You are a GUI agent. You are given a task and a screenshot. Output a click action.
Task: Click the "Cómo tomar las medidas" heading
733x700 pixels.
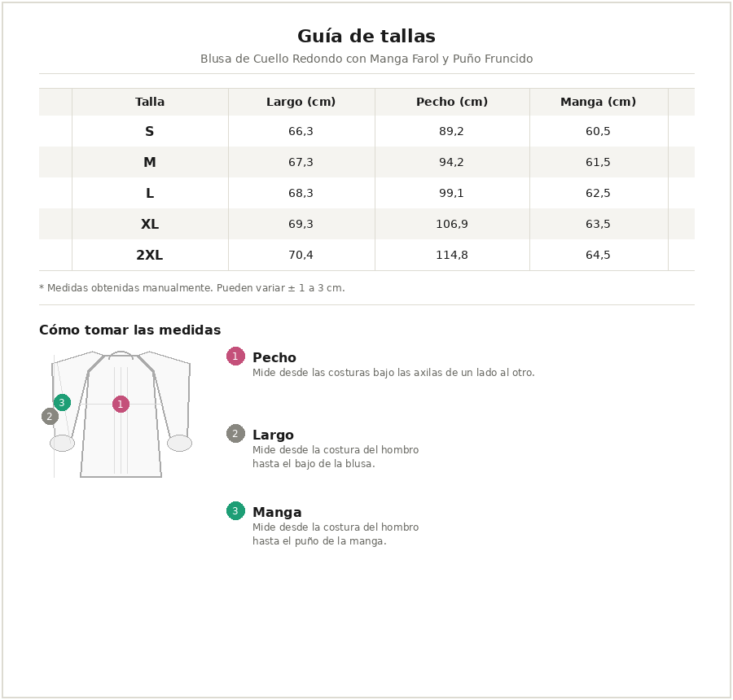(x=130, y=330)
